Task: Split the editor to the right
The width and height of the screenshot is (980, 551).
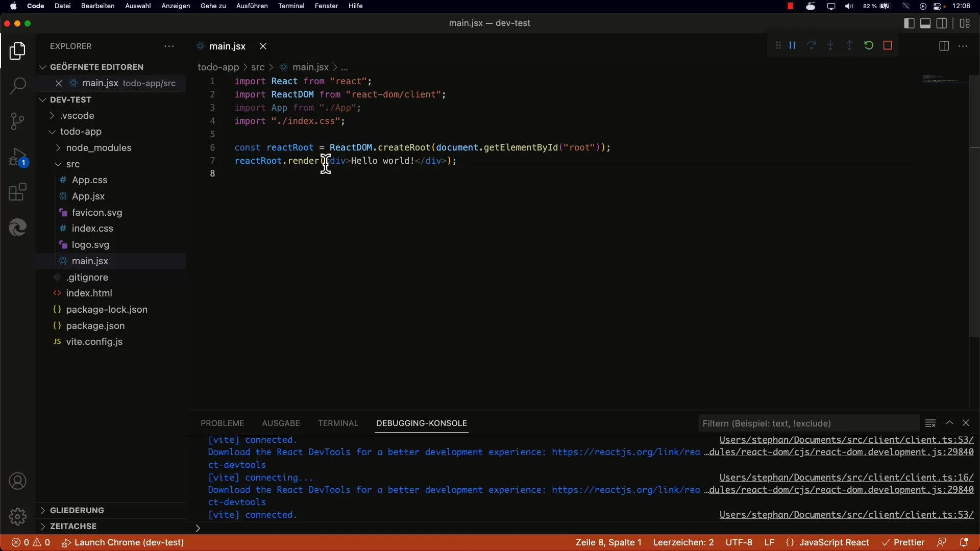Action: (x=944, y=46)
